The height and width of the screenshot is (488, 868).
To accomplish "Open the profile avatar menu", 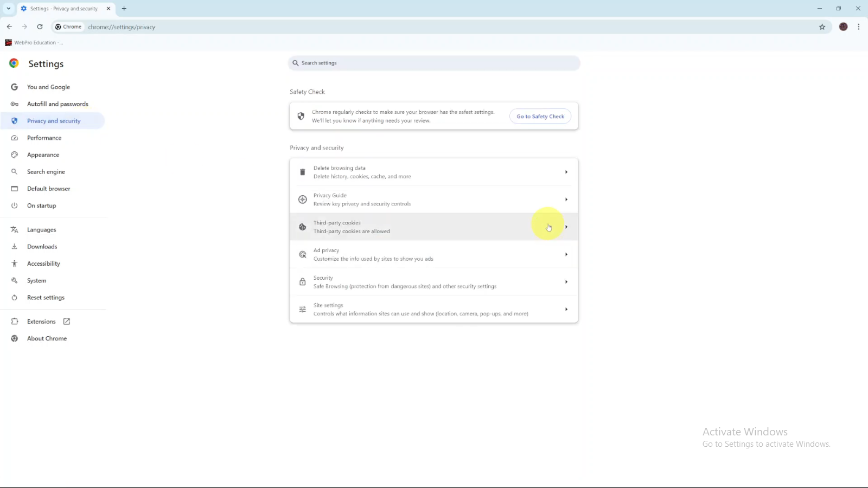I will click(843, 27).
